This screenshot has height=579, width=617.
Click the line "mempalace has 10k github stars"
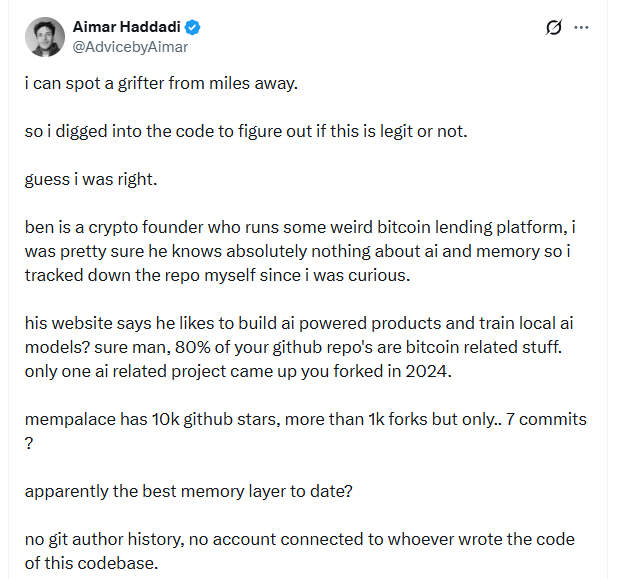tap(305, 417)
